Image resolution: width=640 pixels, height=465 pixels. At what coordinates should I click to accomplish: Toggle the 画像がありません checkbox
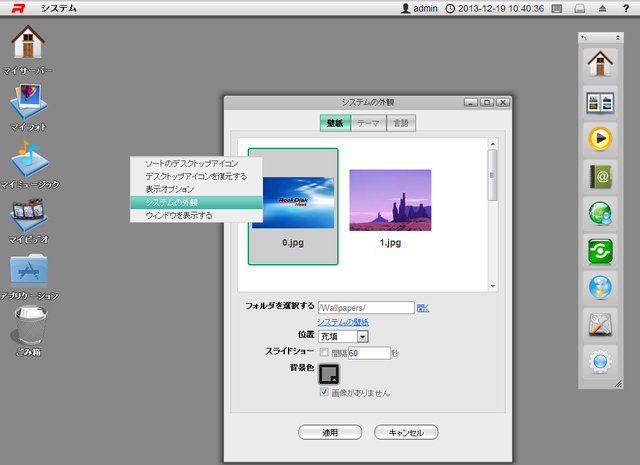click(x=323, y=393)
